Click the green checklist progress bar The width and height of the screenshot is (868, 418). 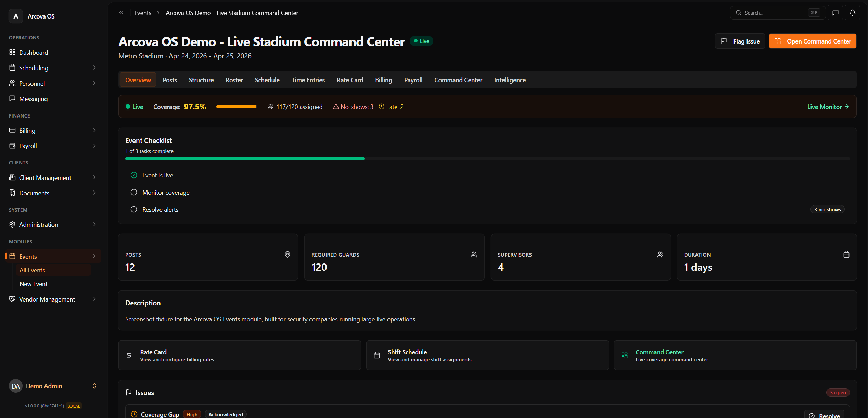pyautogui.click(x=245, y=159)
